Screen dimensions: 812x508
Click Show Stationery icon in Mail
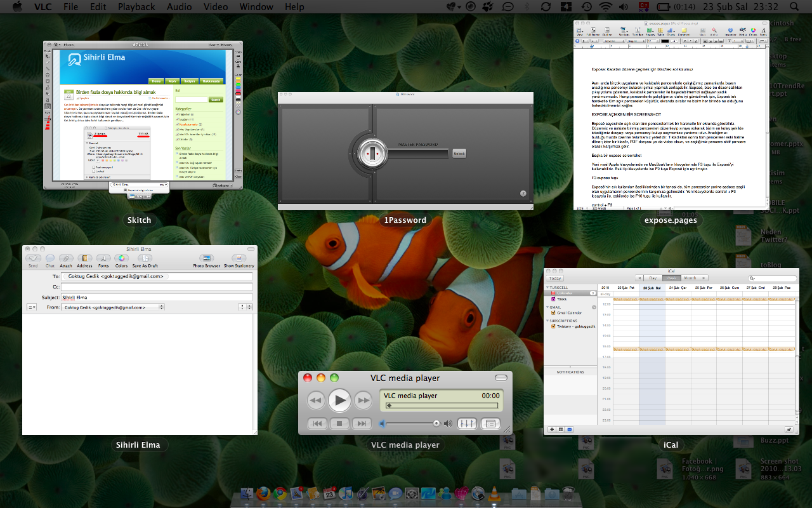click(x=239, y=258)
